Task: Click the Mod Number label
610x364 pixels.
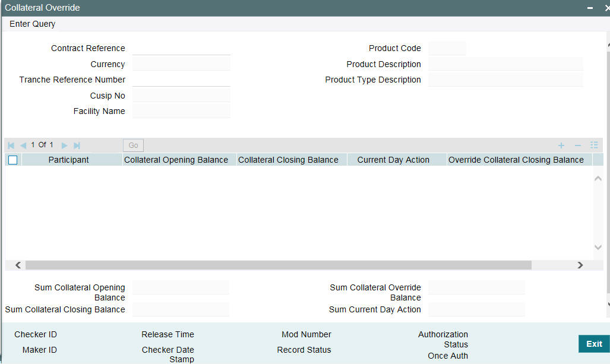Action: tap(306, 334)
